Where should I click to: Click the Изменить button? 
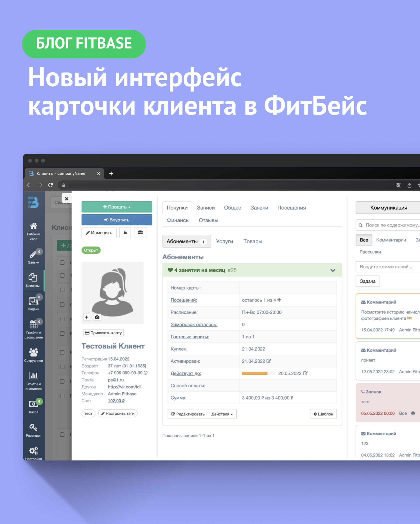pos(99,233)
